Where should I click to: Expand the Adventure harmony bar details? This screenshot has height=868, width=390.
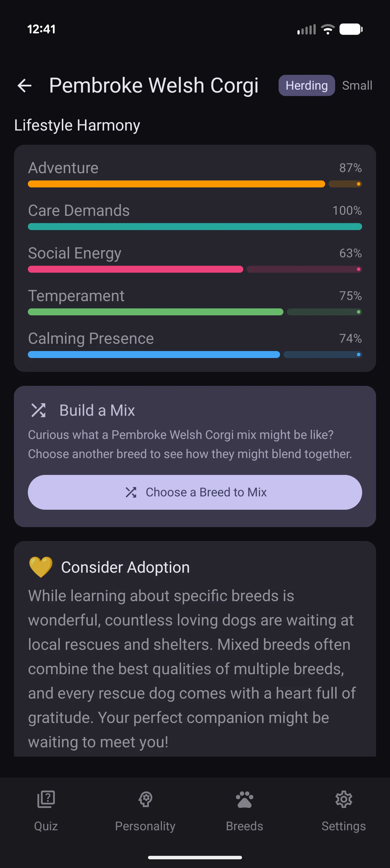tap(195, 184)
